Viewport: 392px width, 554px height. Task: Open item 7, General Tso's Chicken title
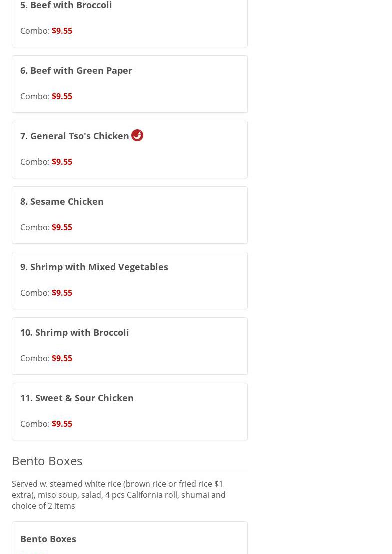tap(75, 136)
